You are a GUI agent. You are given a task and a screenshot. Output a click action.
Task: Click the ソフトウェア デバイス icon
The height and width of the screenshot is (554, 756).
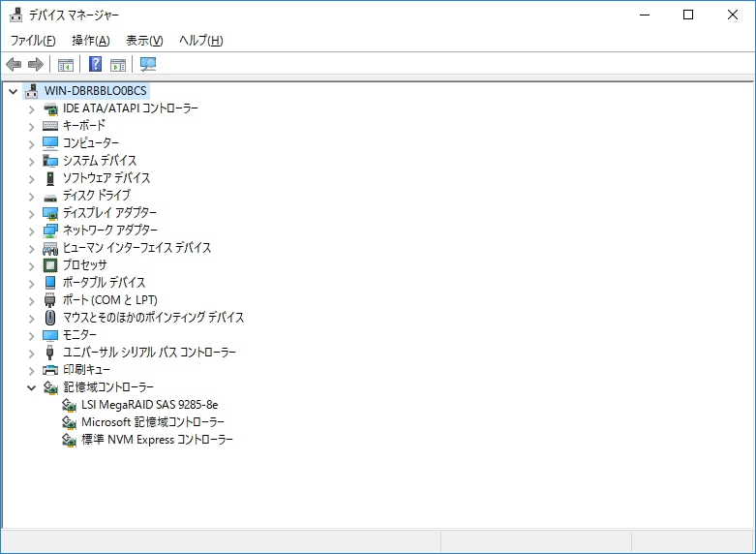(x=50, y=178)
